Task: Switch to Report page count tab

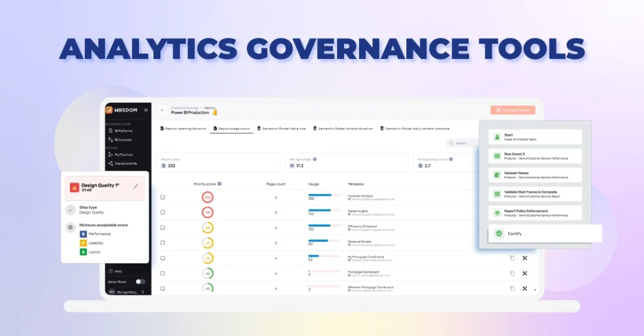Action: click(231, 128)
